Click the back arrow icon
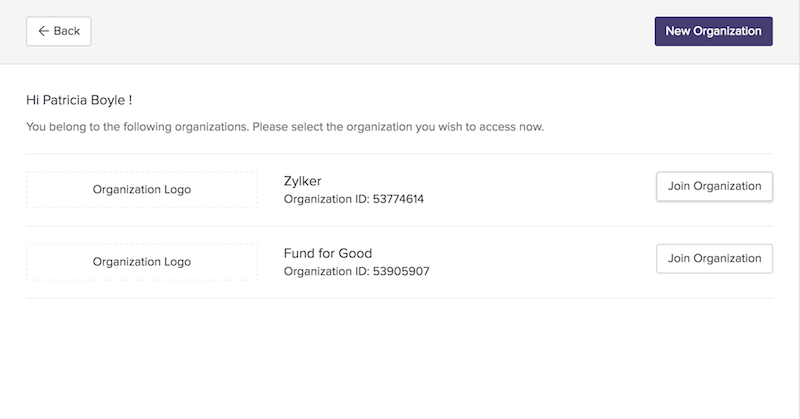The image size is (800, 419). click(43, 31)
